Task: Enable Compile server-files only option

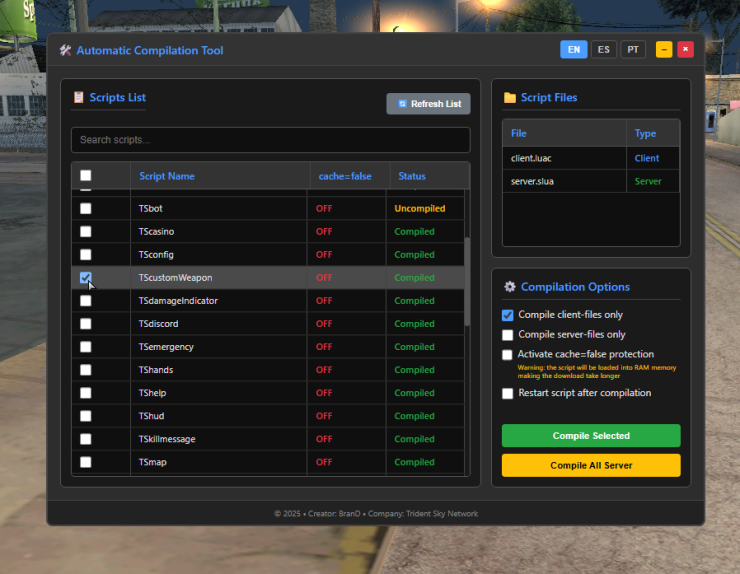Action: click(508, 335)
